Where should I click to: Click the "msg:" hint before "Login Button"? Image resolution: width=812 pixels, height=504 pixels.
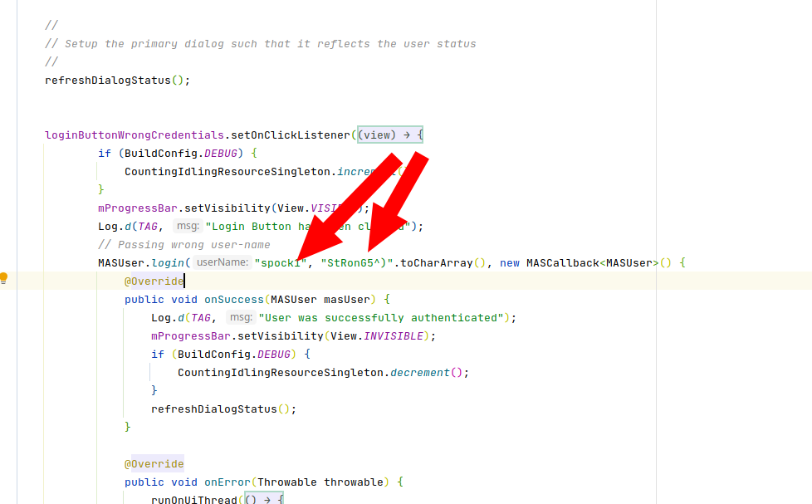click(188, 226)
